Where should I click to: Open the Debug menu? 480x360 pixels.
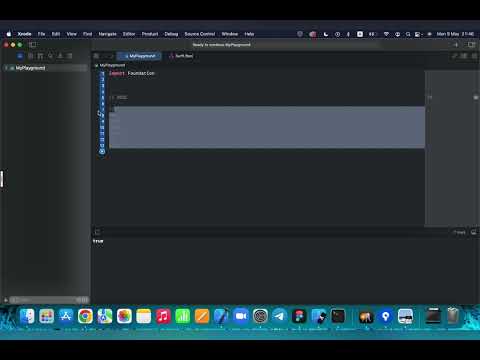(x=171, y=34)
